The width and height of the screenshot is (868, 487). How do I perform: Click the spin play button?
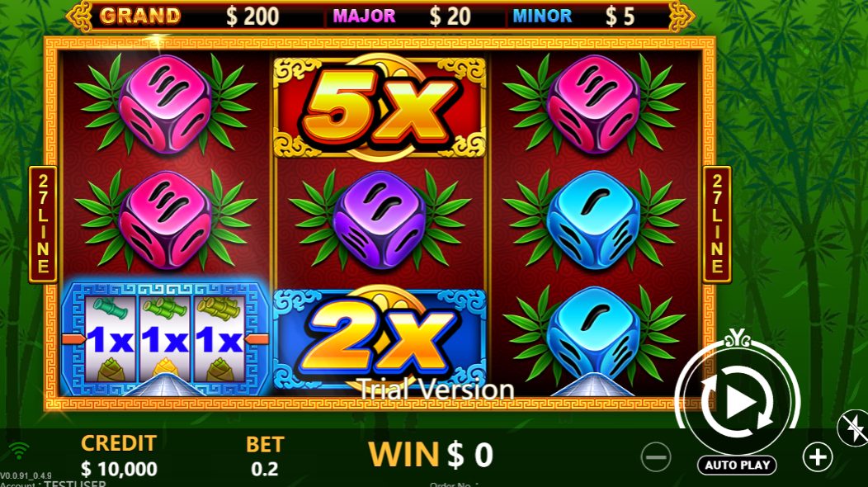[738, 399]
